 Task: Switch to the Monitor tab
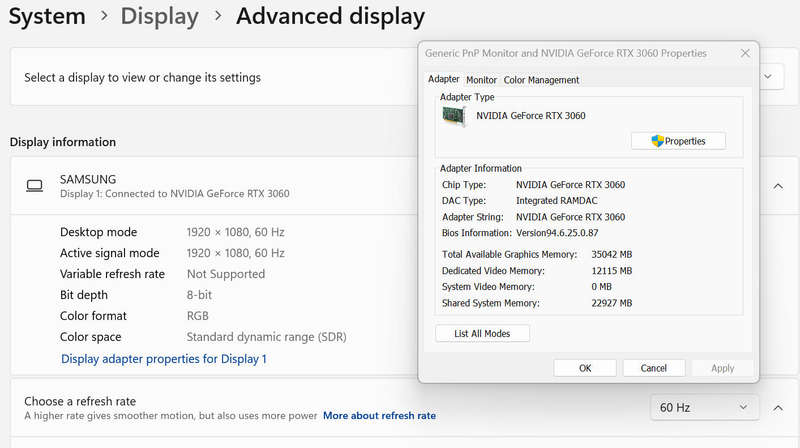[x=481, y=80]
